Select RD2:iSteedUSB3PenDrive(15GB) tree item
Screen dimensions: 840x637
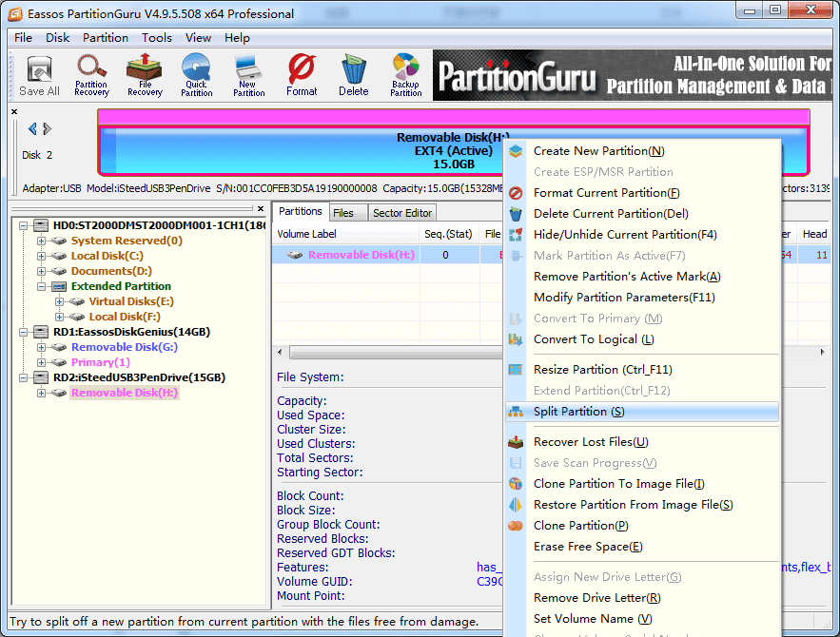(139, 377)
